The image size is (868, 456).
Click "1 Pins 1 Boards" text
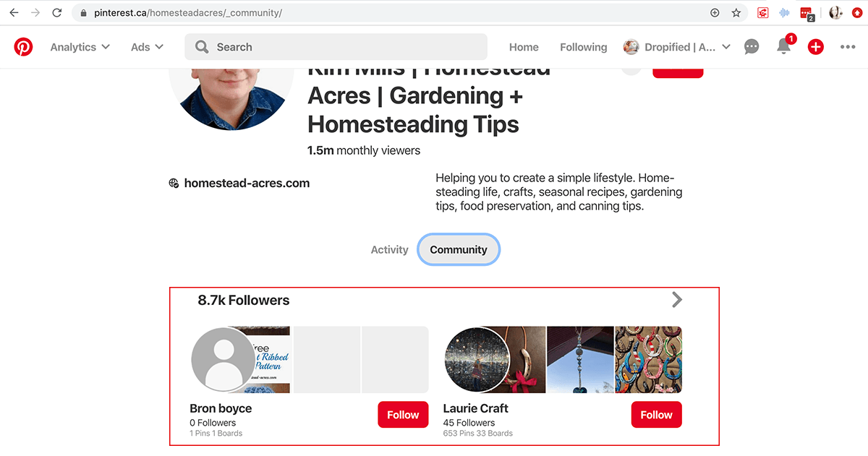point(216,434)
